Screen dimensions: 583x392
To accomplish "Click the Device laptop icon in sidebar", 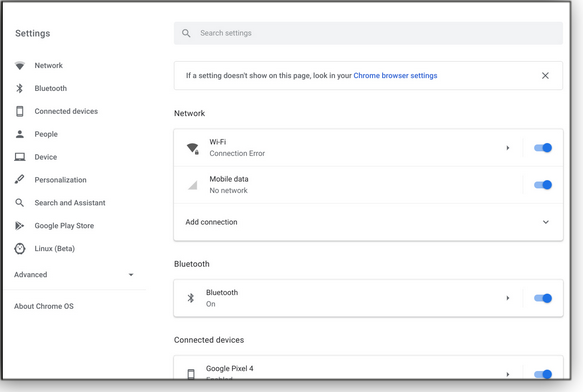I will [20, 157].
